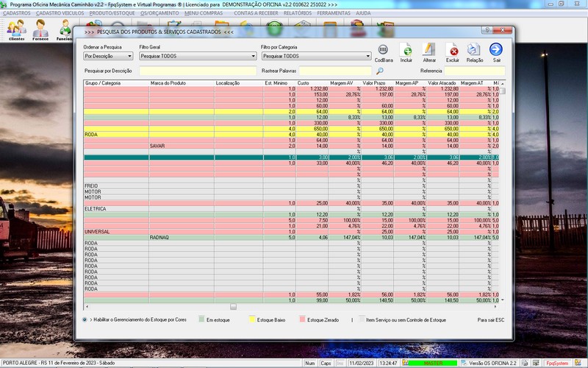Viewport: 588px width, 368px height.
Task: Click the grid horizontal scrollbar right arrow
Action: (x=495, y=307)
